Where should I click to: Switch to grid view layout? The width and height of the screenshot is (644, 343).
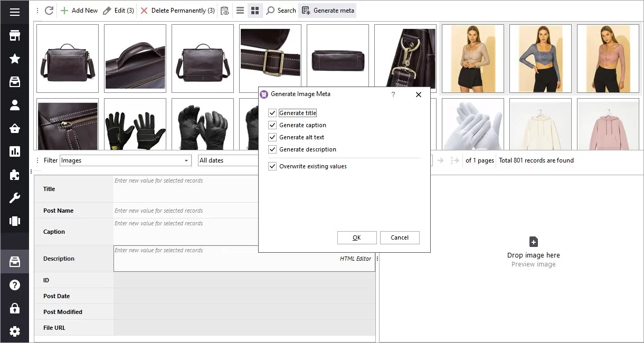tap(255, 10)
